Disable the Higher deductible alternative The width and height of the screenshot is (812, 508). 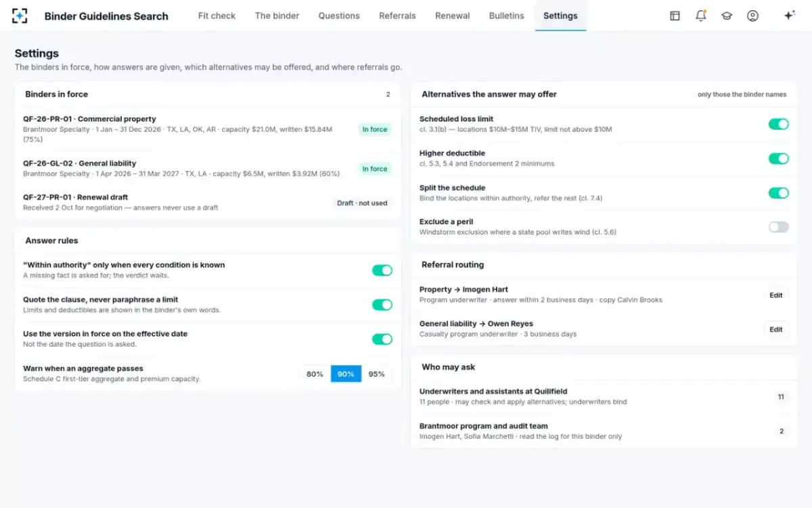[779, 158]
